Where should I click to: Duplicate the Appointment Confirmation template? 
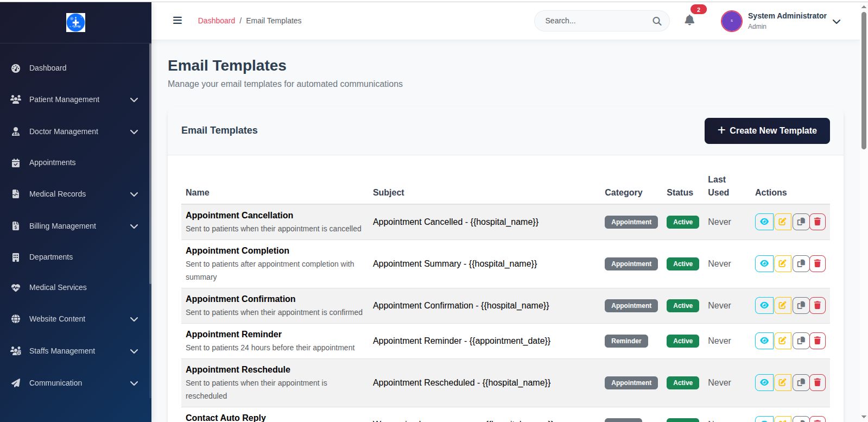[801, 305]
